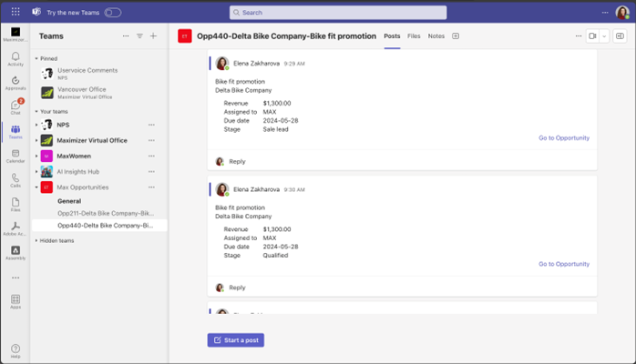Switch to the Files tab
This screenshot has width=636, height=364.
414,36
